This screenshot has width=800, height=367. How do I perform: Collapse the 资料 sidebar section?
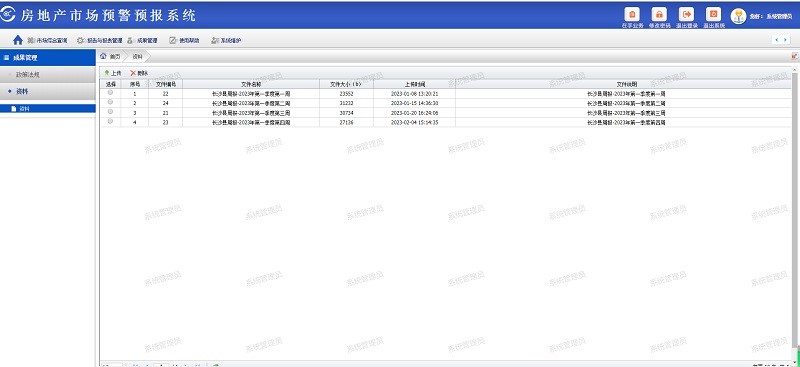pyautogui.click(x=48, y=91)
